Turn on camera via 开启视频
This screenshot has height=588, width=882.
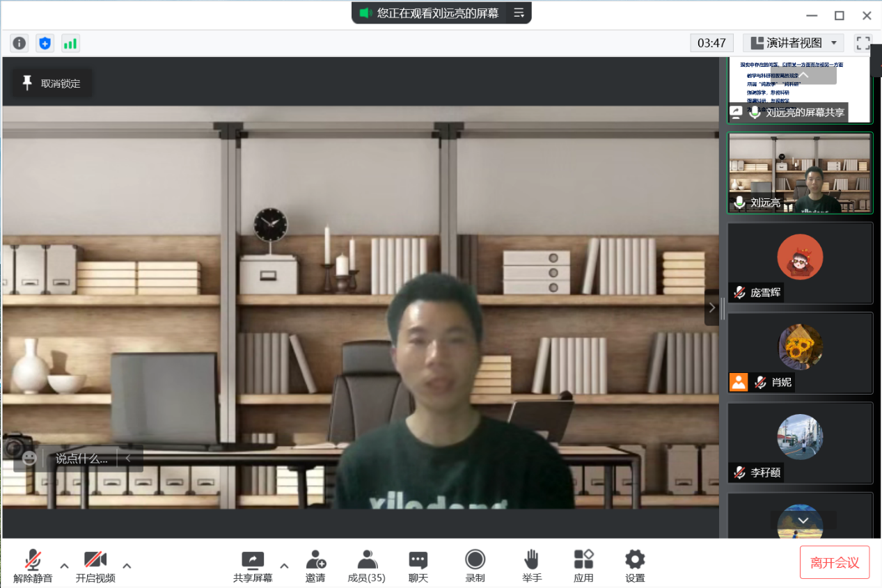[95, 566]
